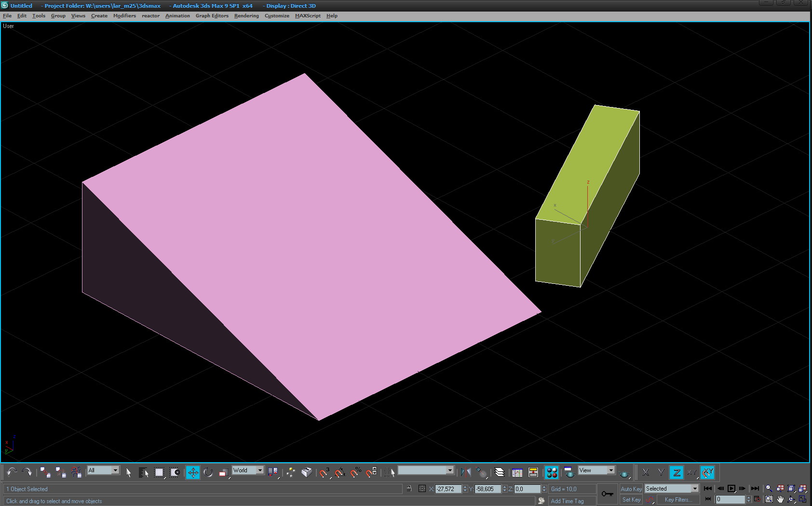
Task: Click the Z coordinate input field
Action: point(528,489)
